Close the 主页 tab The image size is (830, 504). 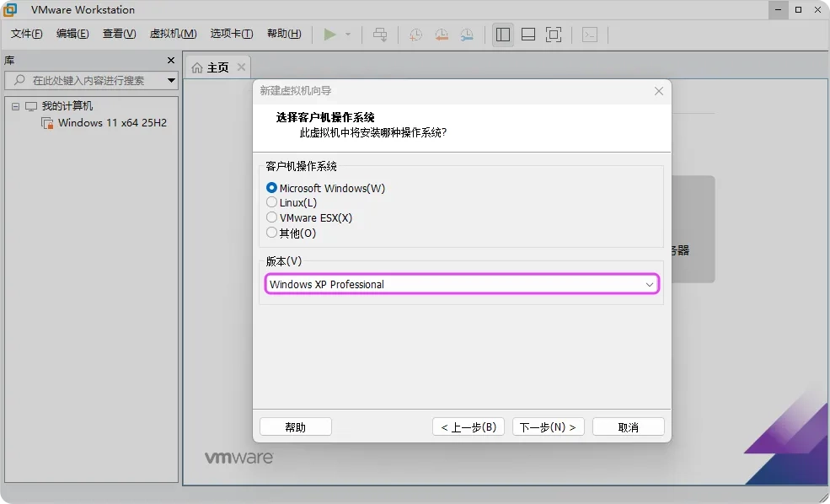241,67
